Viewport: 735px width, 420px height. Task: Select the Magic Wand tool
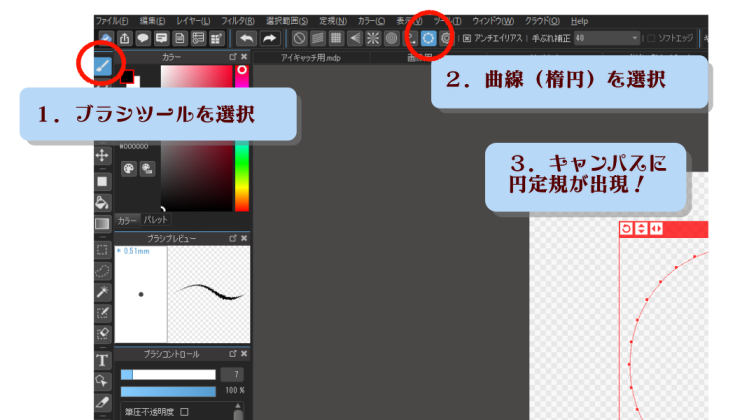102,292
